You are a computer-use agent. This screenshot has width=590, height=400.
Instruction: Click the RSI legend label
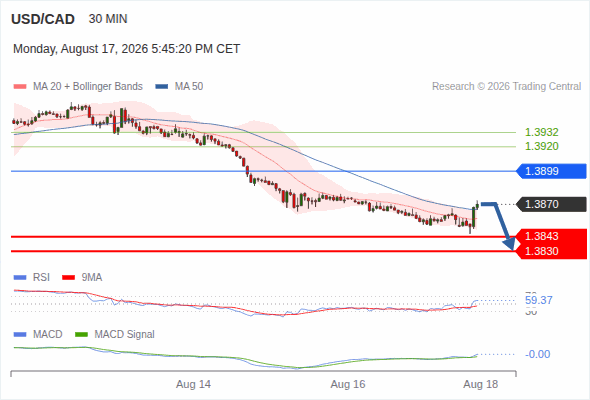41,278
